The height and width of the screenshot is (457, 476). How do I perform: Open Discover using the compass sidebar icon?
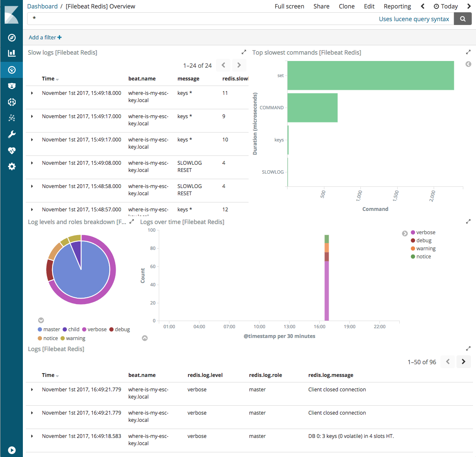coord(11,37)
